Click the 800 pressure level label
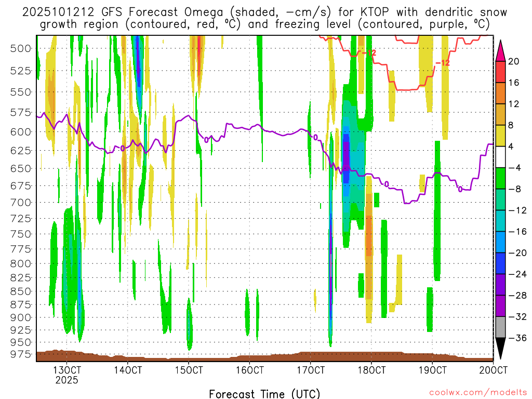The width and height of the screenshot is (532, 399). [21, 263]
